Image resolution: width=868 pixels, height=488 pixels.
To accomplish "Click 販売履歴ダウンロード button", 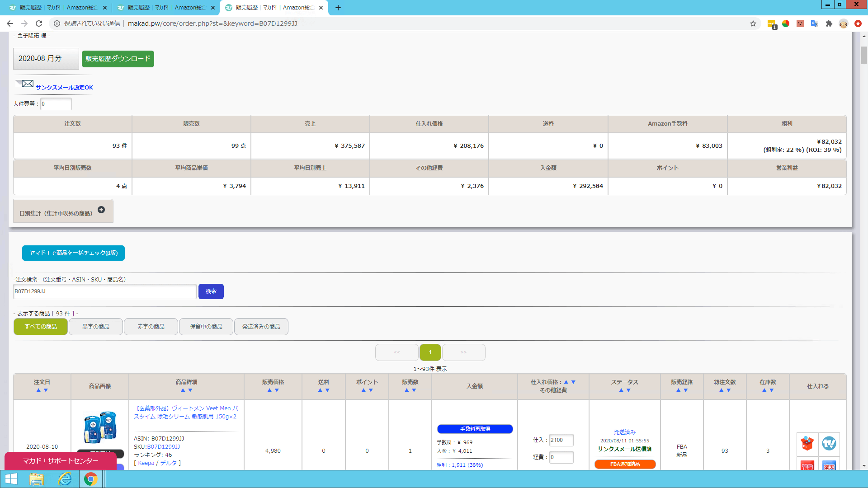I will (x=118, y=59).
